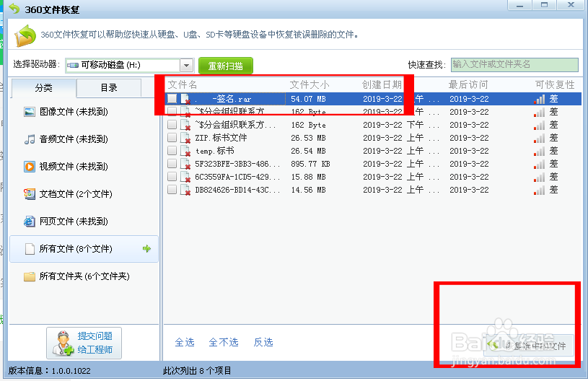This screenshot has height=381, width=588.
Task: Sort by 文件名 column header
Action: (183, 84)
